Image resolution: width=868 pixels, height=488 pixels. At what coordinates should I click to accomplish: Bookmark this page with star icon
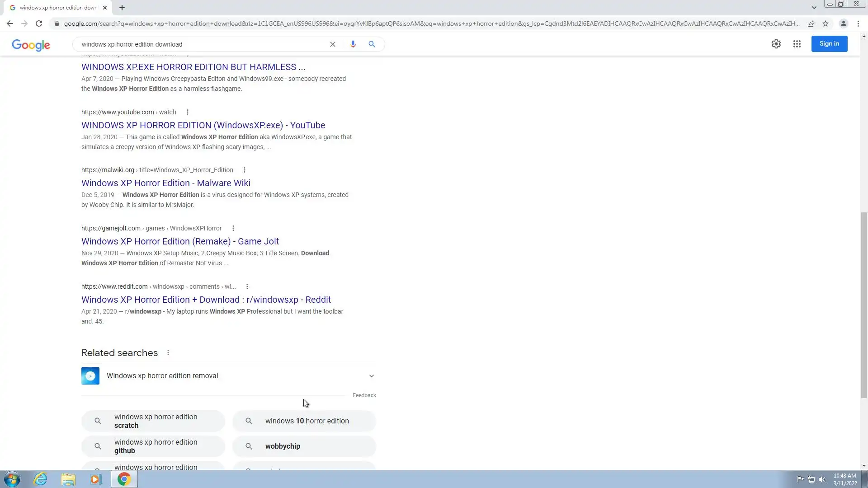[826, 23]
